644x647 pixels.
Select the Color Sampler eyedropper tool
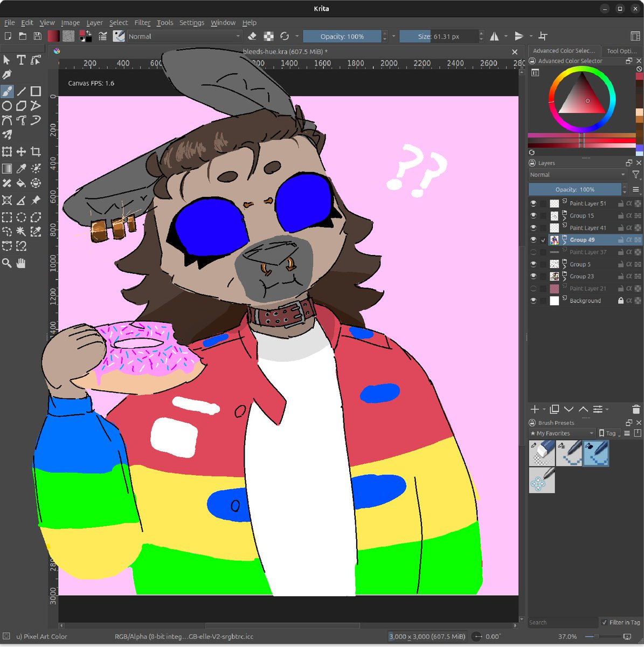[21, 169]
